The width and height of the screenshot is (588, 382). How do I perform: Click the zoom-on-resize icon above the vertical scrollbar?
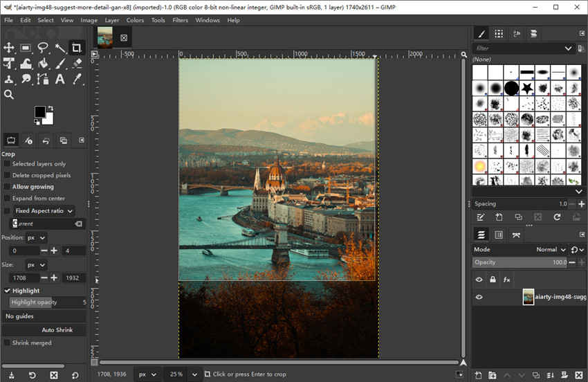[x=464, y=55]
